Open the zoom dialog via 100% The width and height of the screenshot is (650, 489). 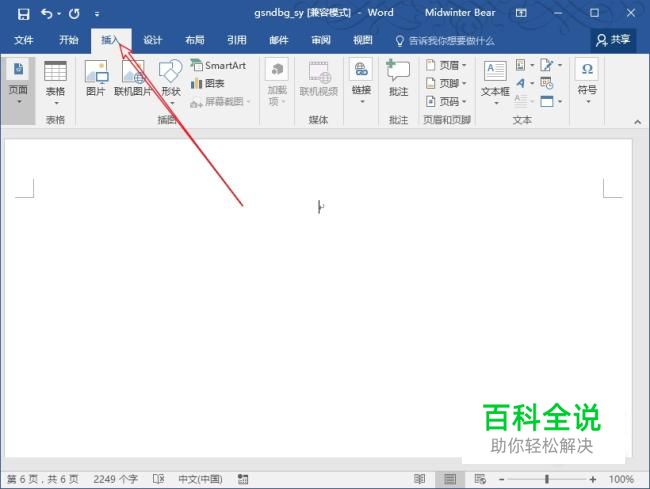point(621,479)
